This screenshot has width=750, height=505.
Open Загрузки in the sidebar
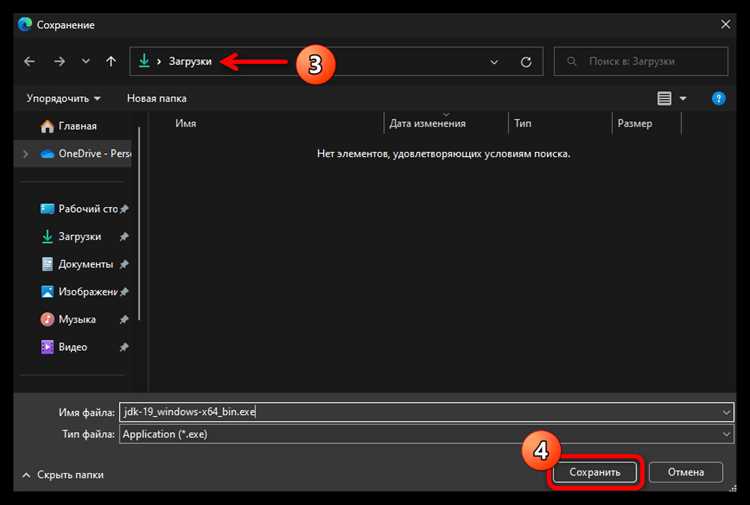(71, 237)
